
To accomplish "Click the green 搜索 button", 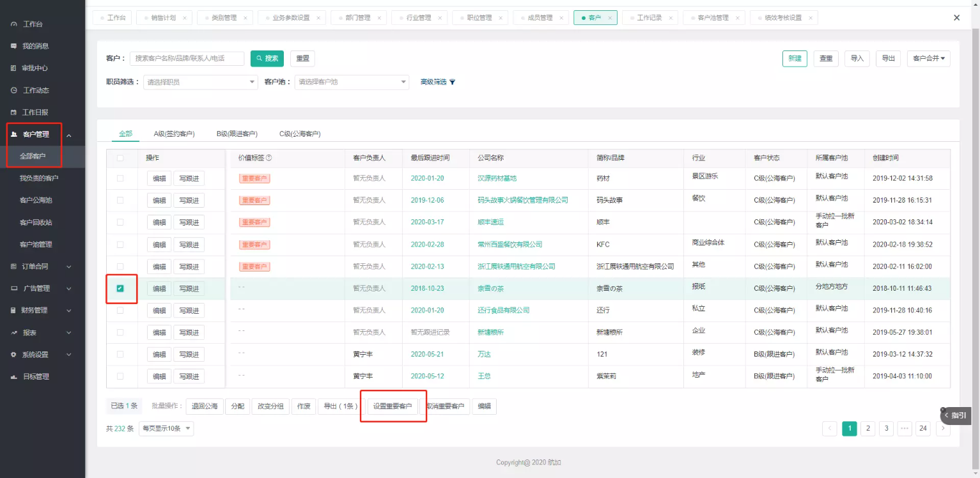I will click(x=267, y=58).
